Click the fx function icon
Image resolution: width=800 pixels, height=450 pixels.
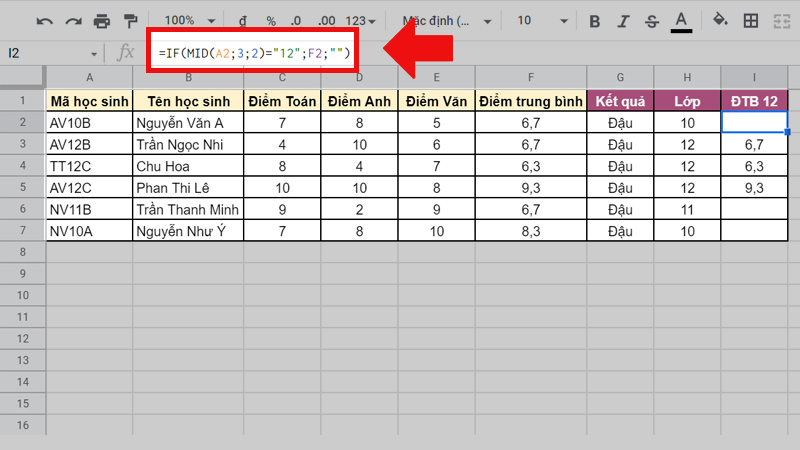126,53
